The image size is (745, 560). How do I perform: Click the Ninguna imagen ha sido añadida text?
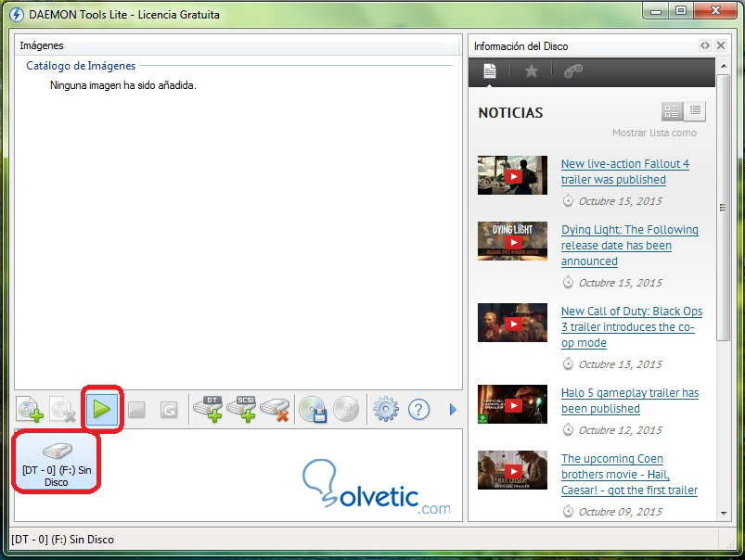tap(123, 85)
